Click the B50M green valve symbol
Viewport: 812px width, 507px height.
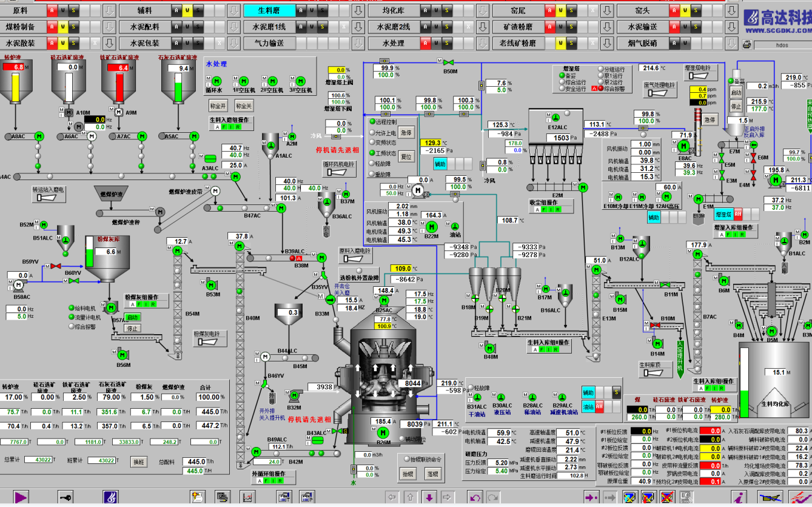point(449,62)
